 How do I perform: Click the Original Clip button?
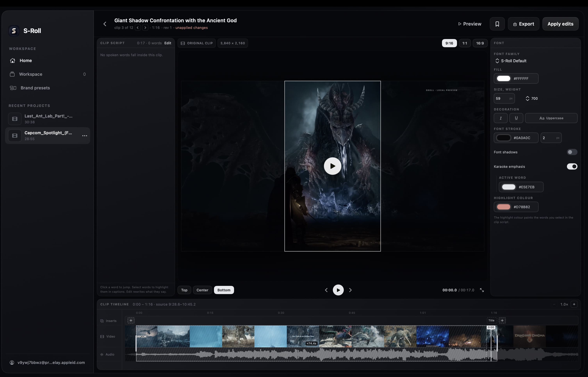[197, 43]
